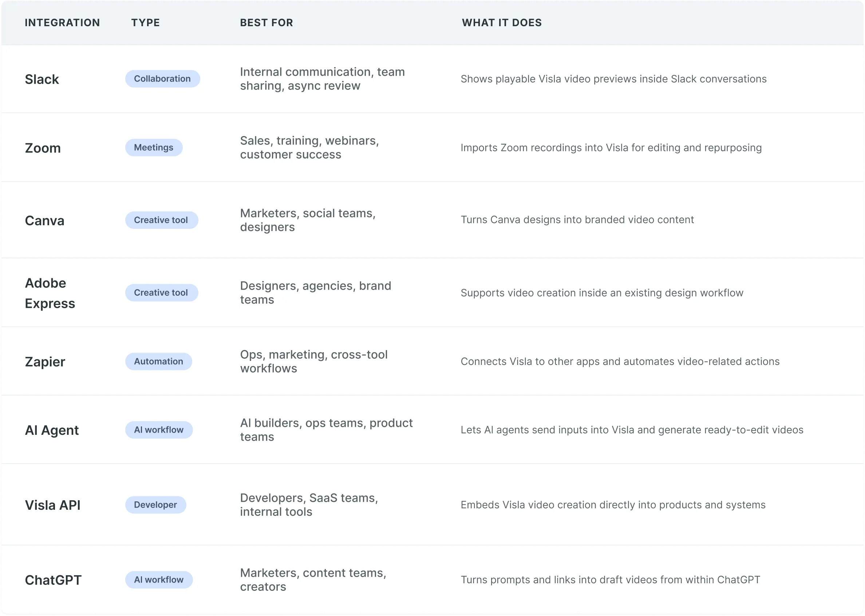Click 'Marketers, content teams, creators' cell
This screenshot has height=616, width=865.
(313, 580)
